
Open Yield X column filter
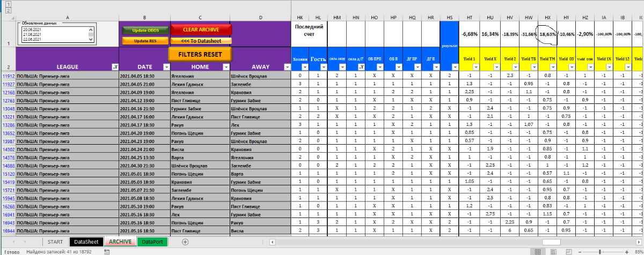pos(496,67)
